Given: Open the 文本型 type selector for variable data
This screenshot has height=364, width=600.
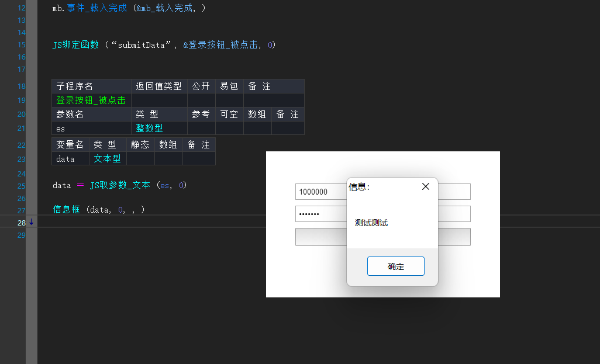Looking at the screenshot, I should 108,158.
